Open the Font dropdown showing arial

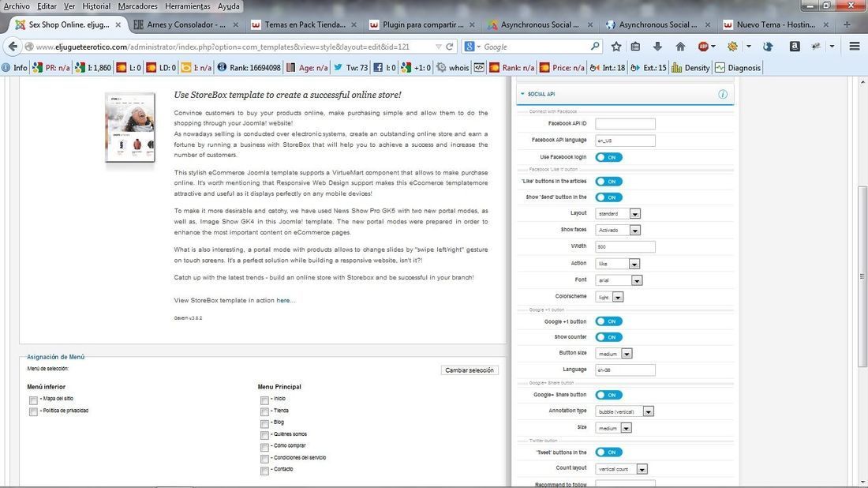coord(619,280)
